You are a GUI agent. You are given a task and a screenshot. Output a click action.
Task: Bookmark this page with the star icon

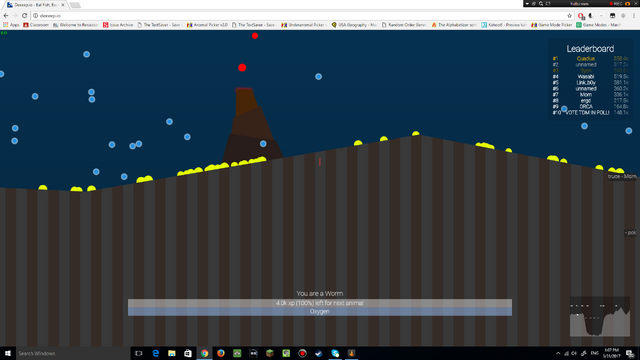[569, 16]
